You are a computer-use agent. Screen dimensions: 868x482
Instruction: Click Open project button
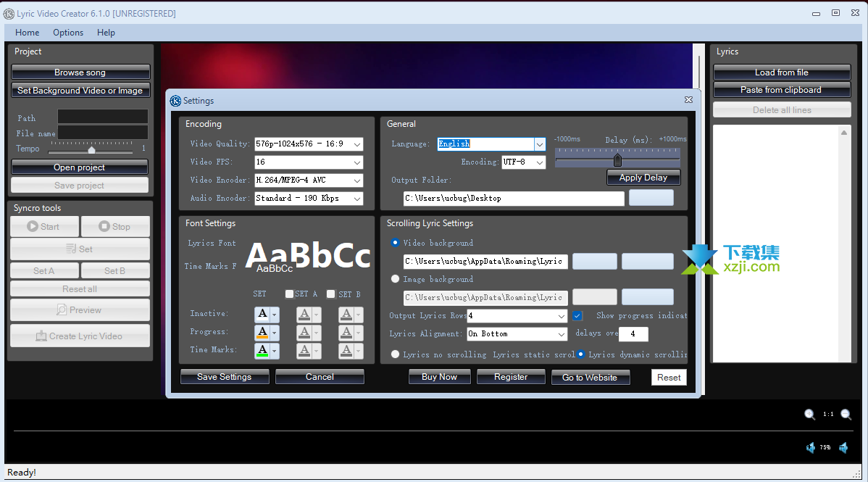[80, 167]
